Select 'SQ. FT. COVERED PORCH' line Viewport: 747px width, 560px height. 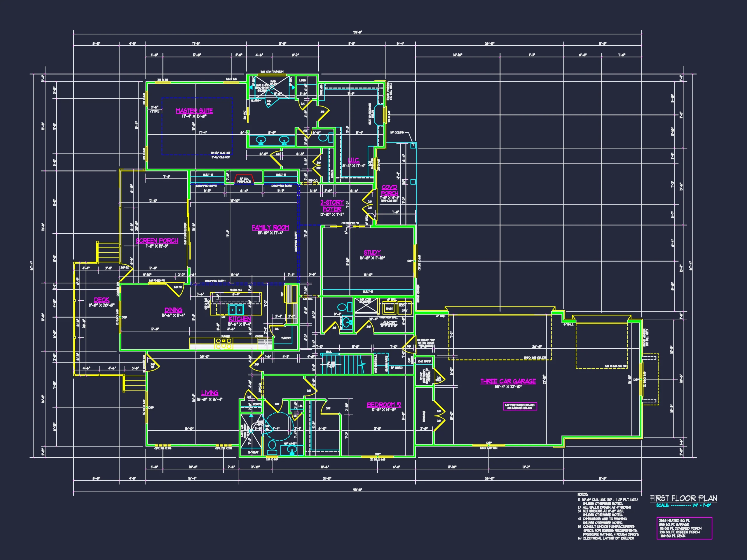(680, 528)
